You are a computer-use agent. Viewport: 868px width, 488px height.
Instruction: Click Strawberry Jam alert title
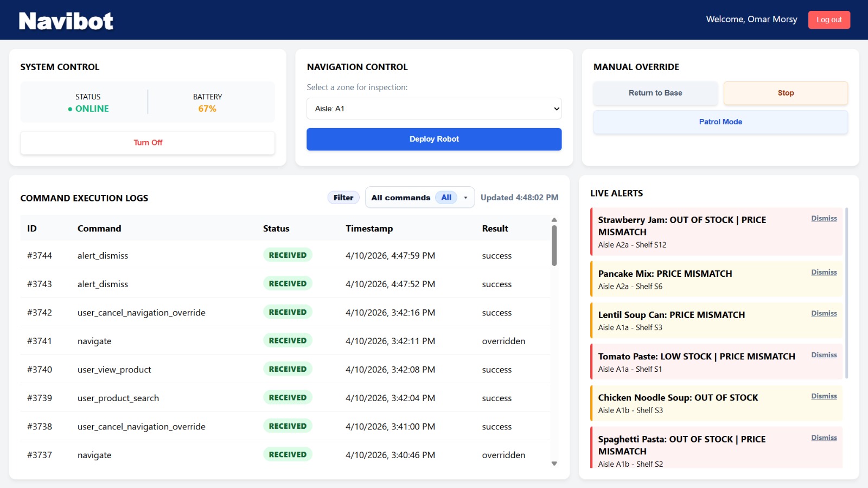[x=682, y=226]
